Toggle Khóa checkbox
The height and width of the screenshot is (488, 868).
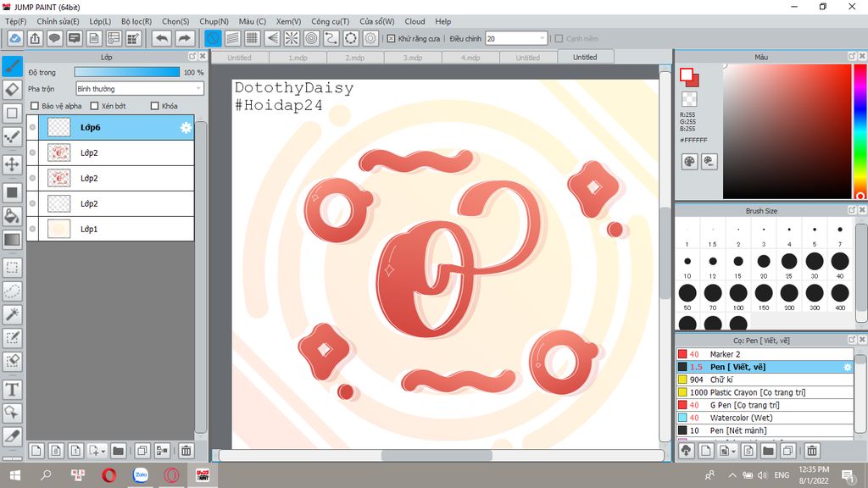154,106
